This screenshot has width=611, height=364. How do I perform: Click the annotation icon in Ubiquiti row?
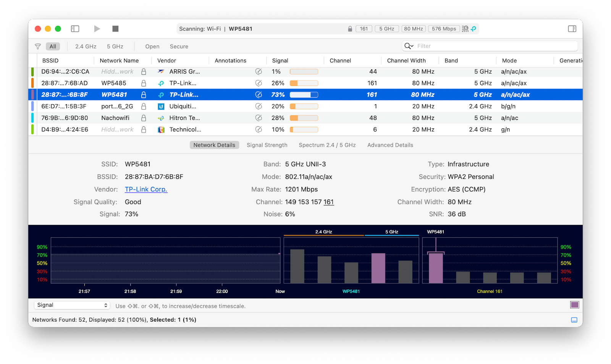coord(259,107)
